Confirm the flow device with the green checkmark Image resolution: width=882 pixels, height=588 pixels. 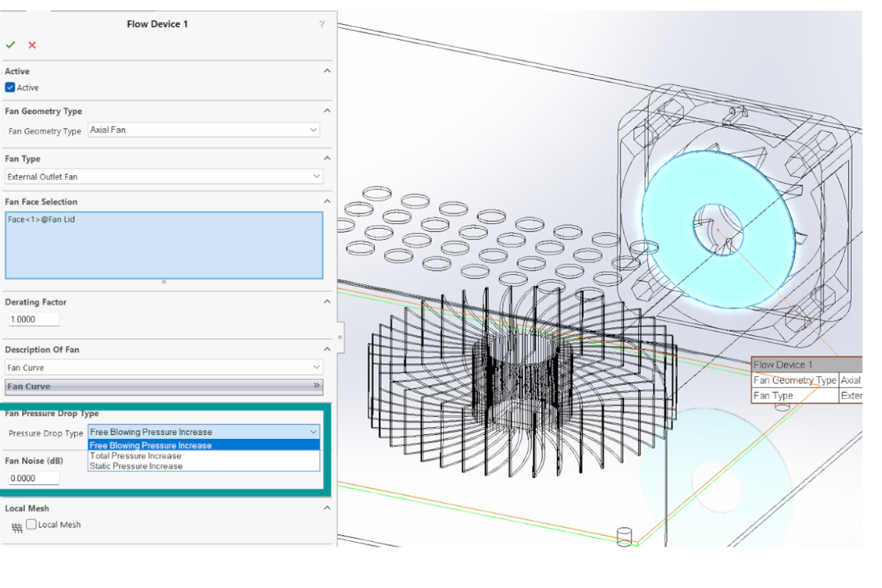click(x=10, y=45)
